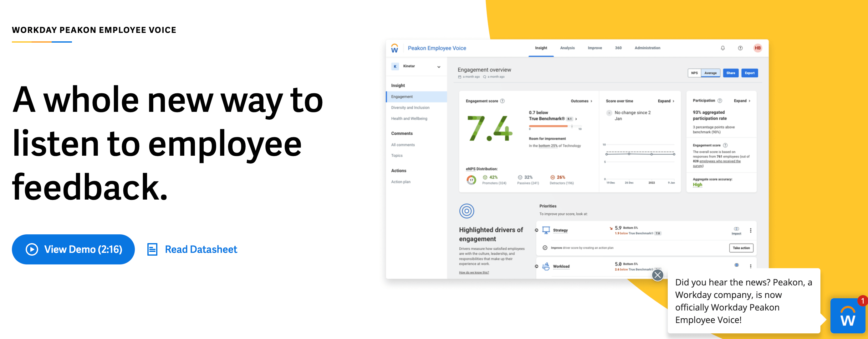Expand the Strategy driver row
This screenshot has width=868, height=339.
tap(536, 230)
